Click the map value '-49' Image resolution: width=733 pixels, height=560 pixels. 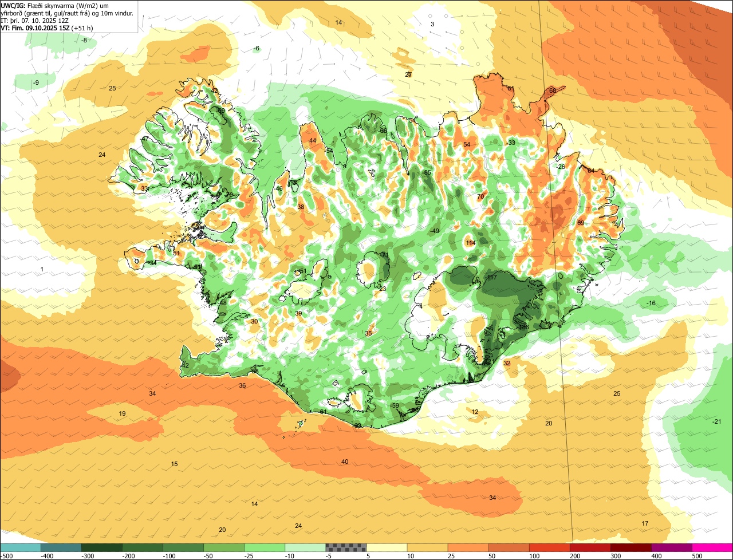(x=435, y=231)
